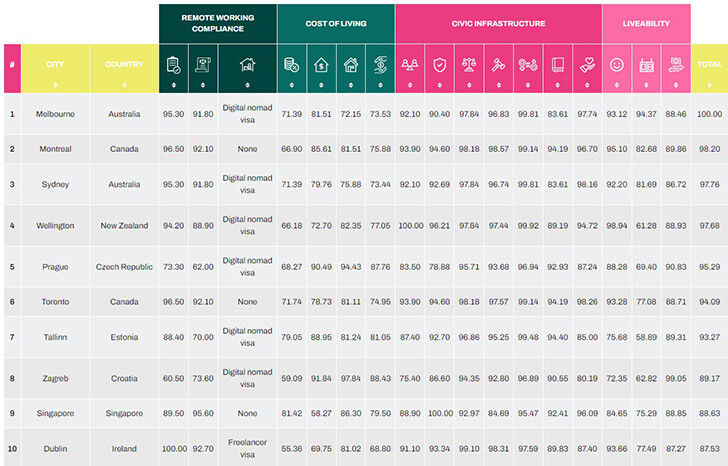
Task: Sort table by CITY column
Action: point(55,68)
